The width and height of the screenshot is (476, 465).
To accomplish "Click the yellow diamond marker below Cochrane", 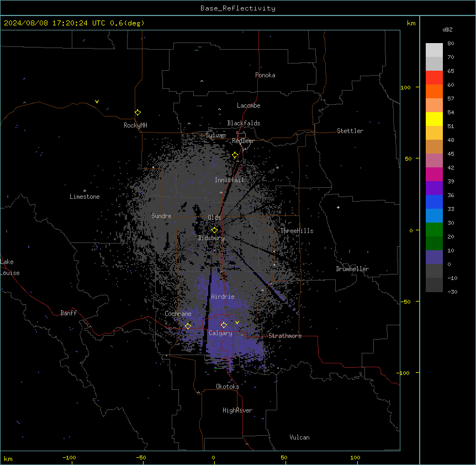I will [188, 326].
